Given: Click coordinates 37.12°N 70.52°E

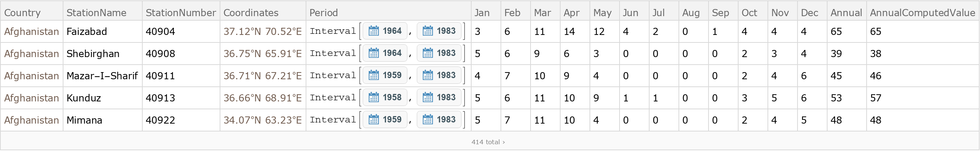Looking at the screenshot, I should (262, 31).
